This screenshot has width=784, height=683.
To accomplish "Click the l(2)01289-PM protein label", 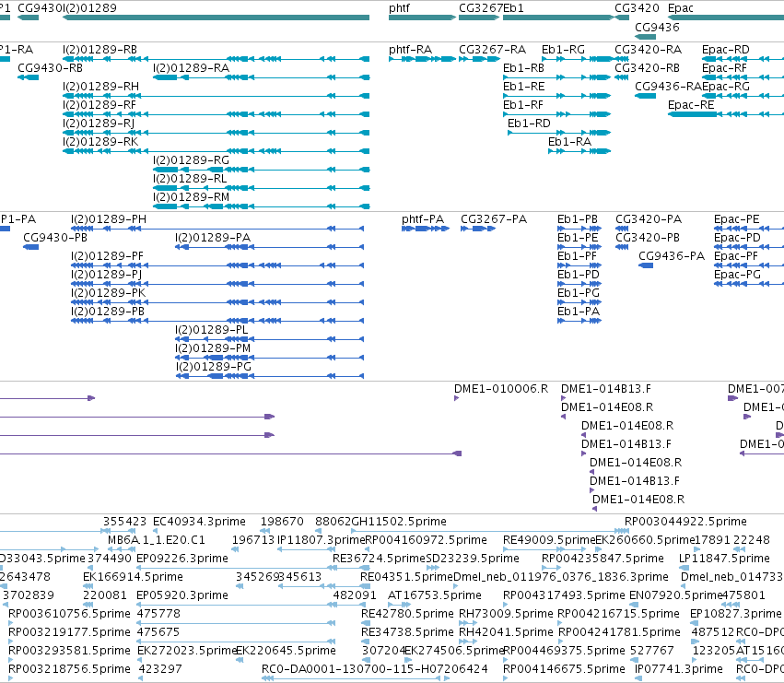I will coord(213,348).
